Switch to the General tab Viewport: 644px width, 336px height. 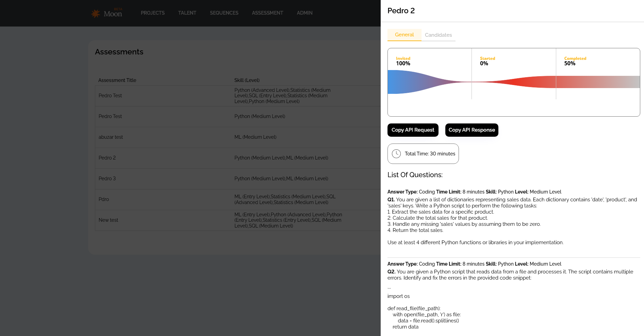click(404, 35)
